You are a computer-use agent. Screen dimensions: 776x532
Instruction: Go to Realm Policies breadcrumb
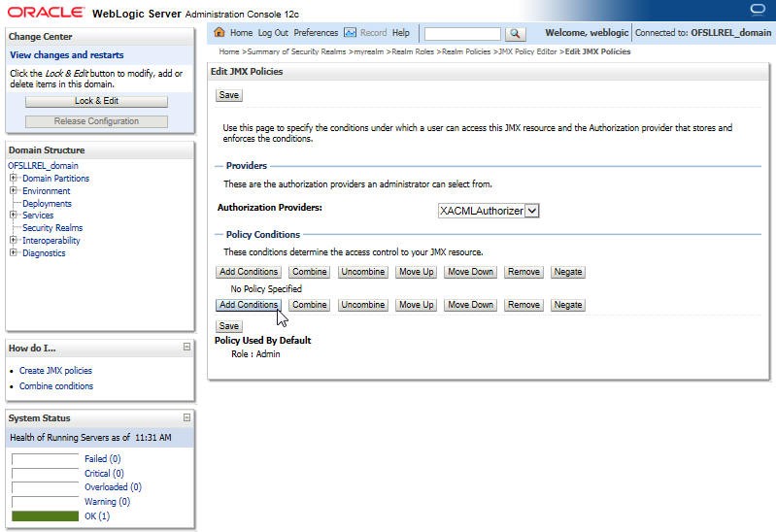click(466, 51)
